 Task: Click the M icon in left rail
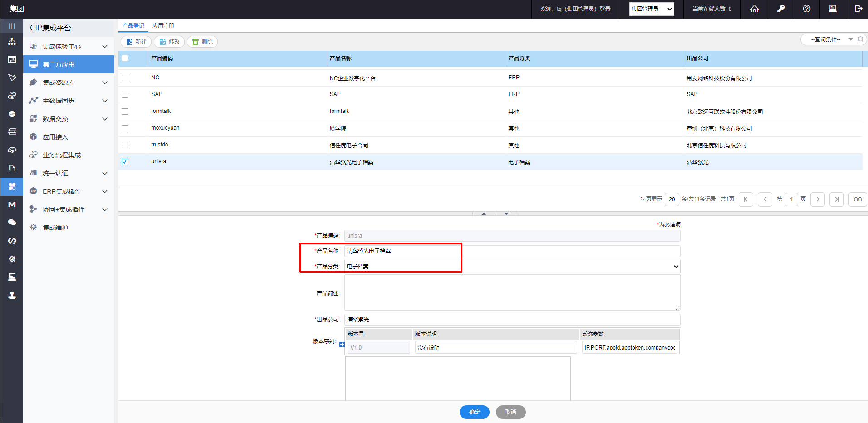[12, 204]
